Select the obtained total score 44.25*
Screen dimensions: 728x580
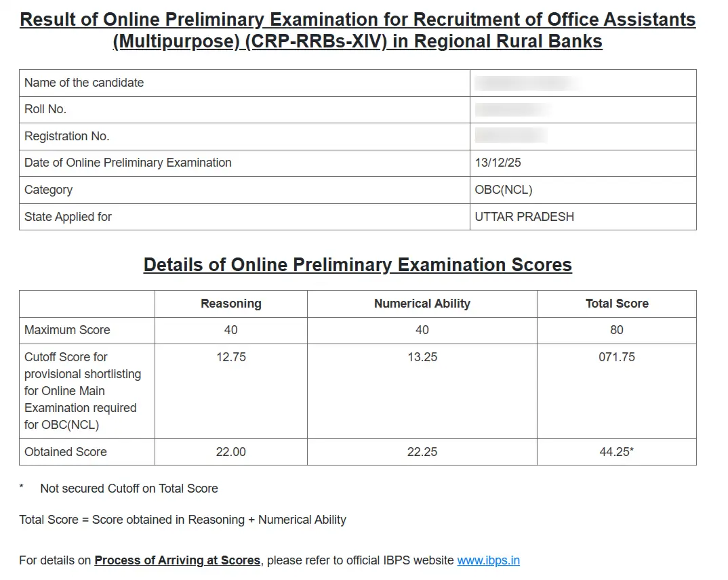coord(616,452)
